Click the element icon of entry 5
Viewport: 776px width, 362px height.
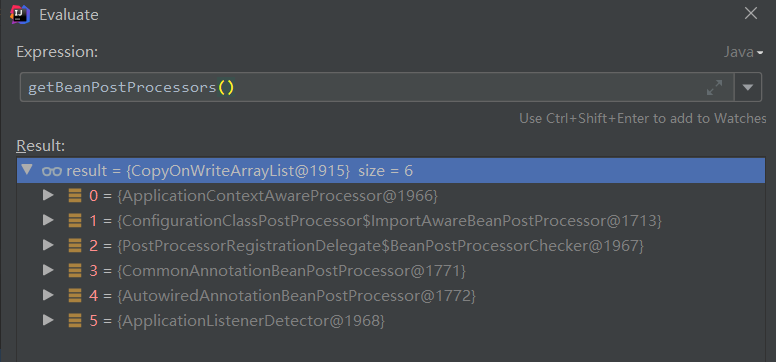(x=75, y=321)
